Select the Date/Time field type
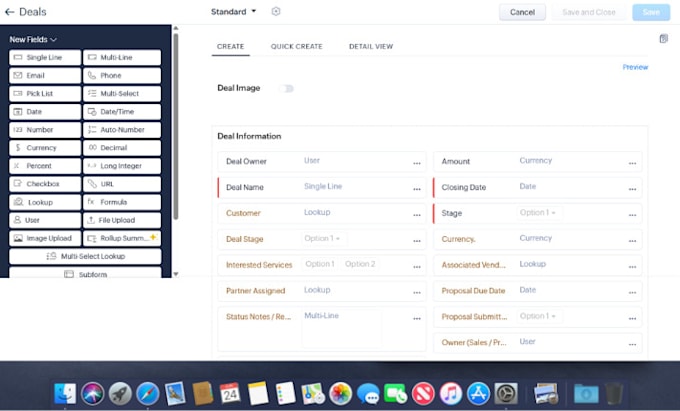 tap(122, 112)
